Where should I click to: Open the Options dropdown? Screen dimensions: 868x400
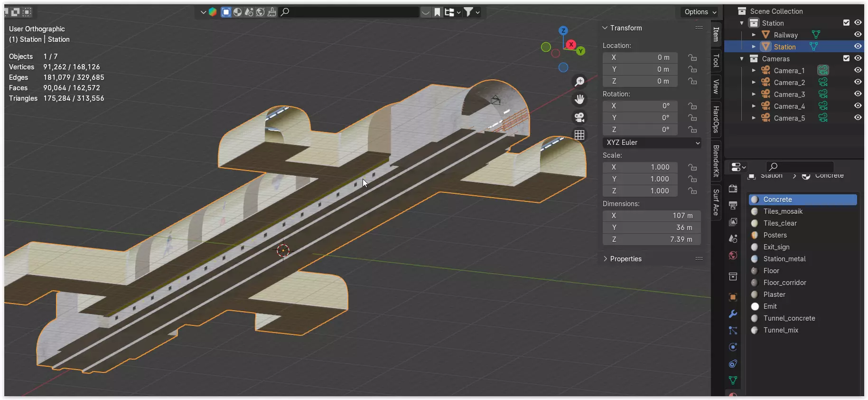(700, 12)
